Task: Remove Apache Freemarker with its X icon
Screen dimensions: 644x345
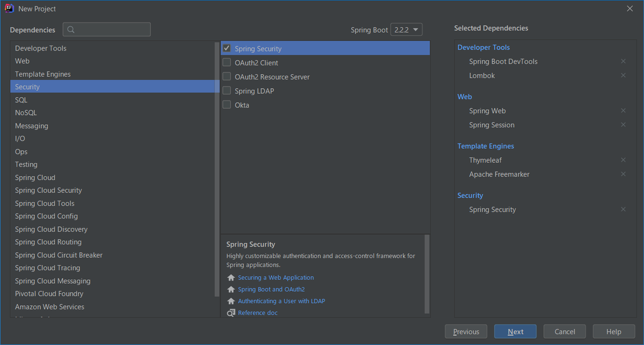Action: [x=623, y=174]
